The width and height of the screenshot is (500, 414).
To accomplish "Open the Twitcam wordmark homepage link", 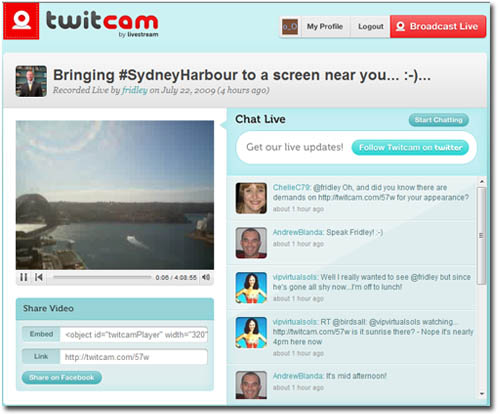I will (x=102, y=21).
